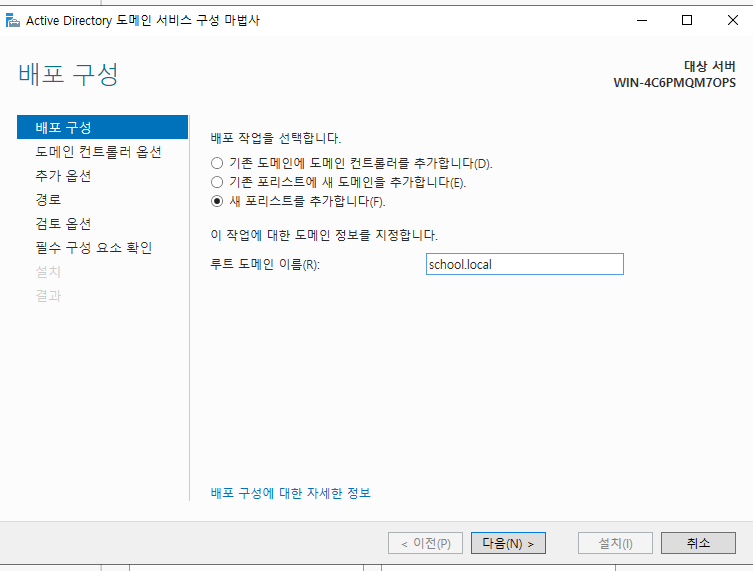753x571 pixels.
Task: Click the 다음(N) button
Action: pos(508,543)
